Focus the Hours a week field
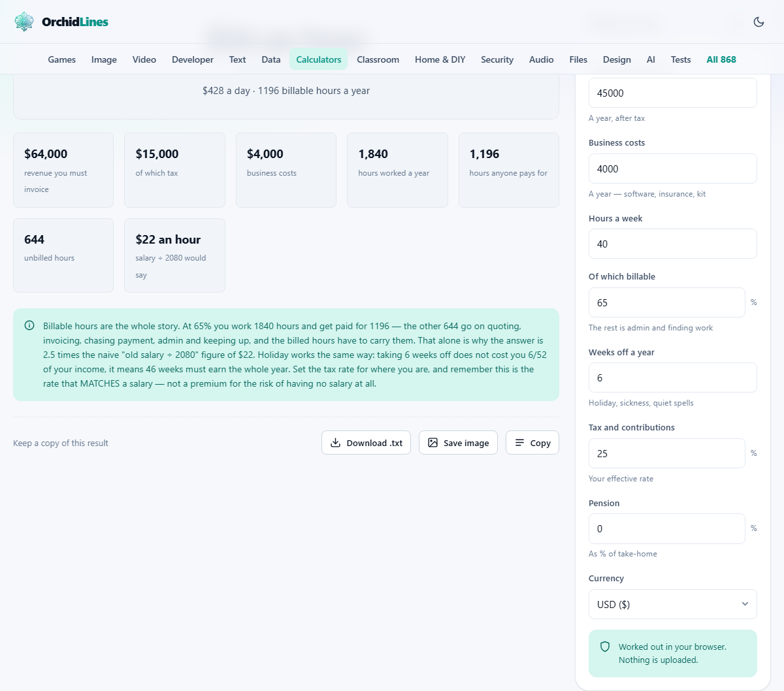 pyautogui.click(x=672, y=244)
